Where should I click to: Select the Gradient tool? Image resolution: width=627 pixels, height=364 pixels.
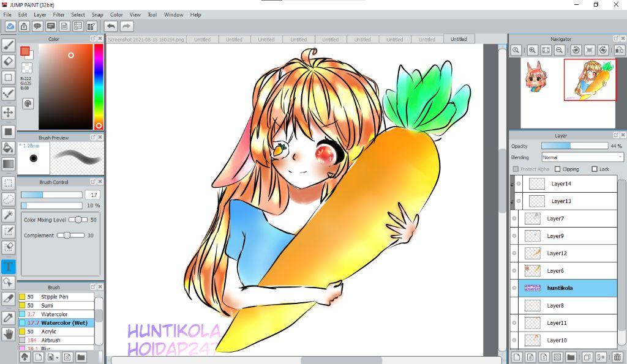coord(9,164)
